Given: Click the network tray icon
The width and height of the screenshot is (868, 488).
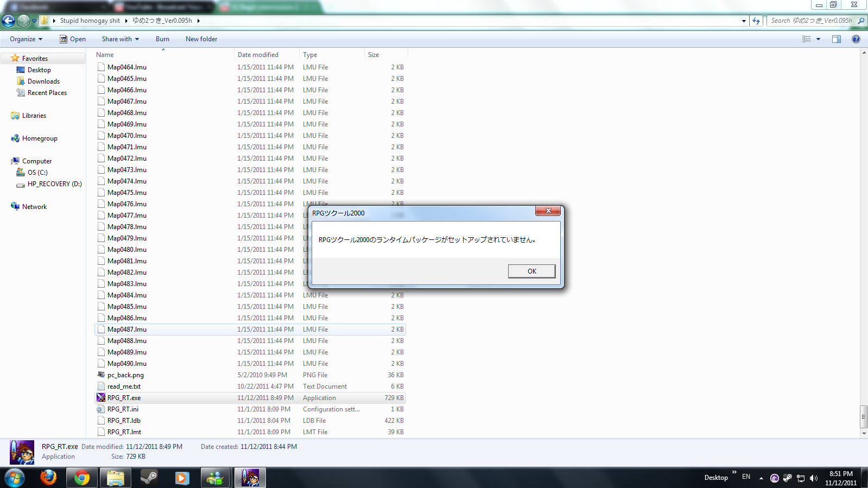Looking at the screenshot, I should tap(800, 478).
